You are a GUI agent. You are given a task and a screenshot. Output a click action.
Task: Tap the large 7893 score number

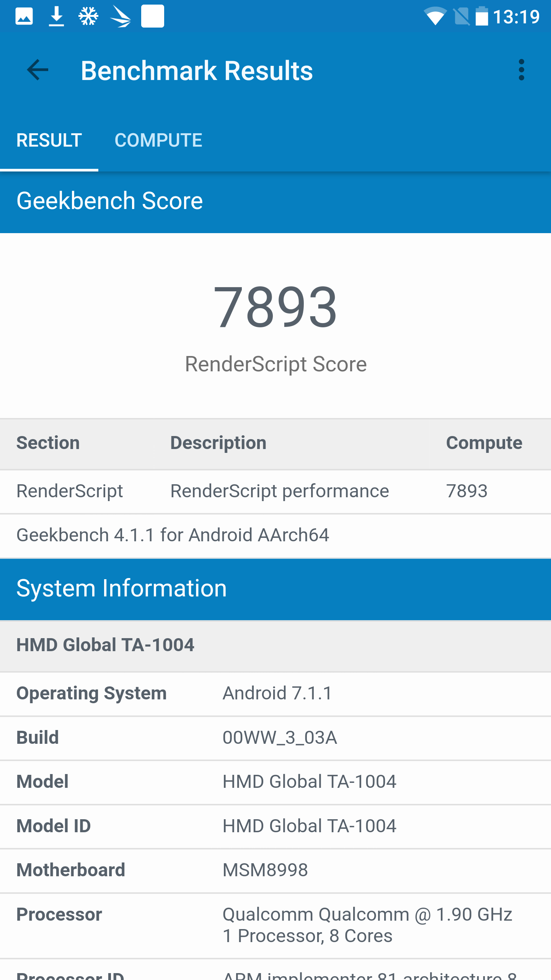[x=275, y=307]
